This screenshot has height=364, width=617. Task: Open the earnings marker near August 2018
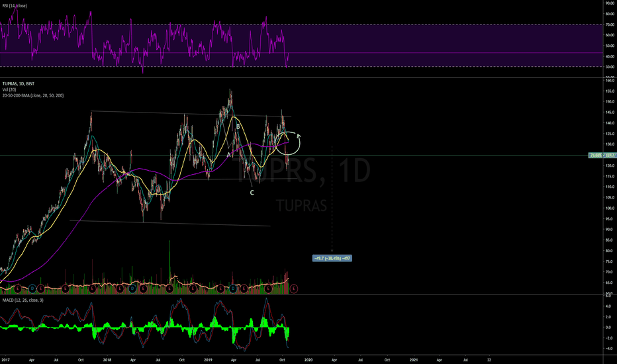pyautogui.click(x=169, y=289)
